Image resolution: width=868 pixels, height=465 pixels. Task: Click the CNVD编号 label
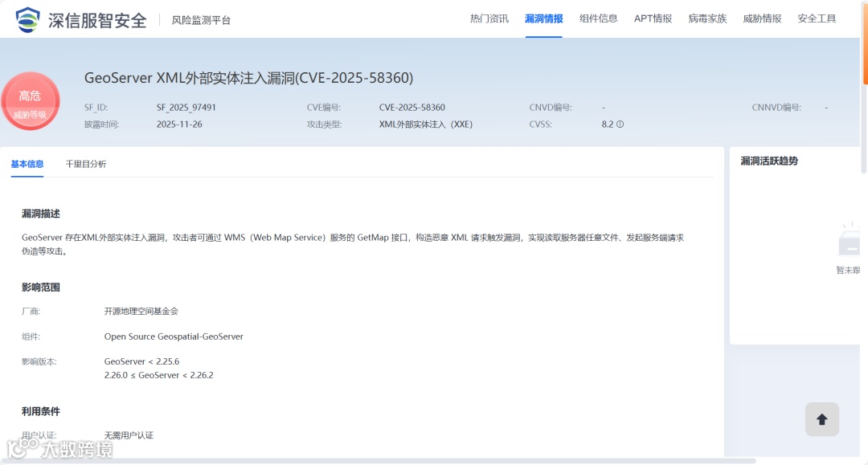click(x=551, y=108)
